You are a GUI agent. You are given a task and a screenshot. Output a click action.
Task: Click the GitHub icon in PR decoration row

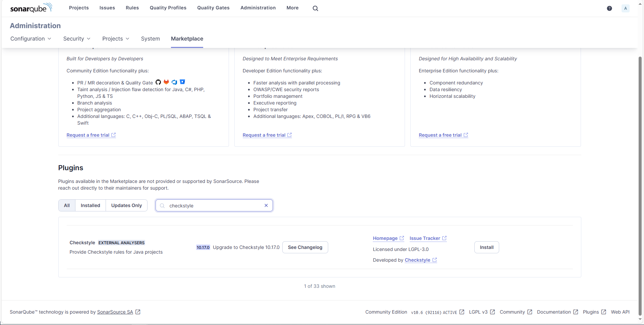click(158, 82)
